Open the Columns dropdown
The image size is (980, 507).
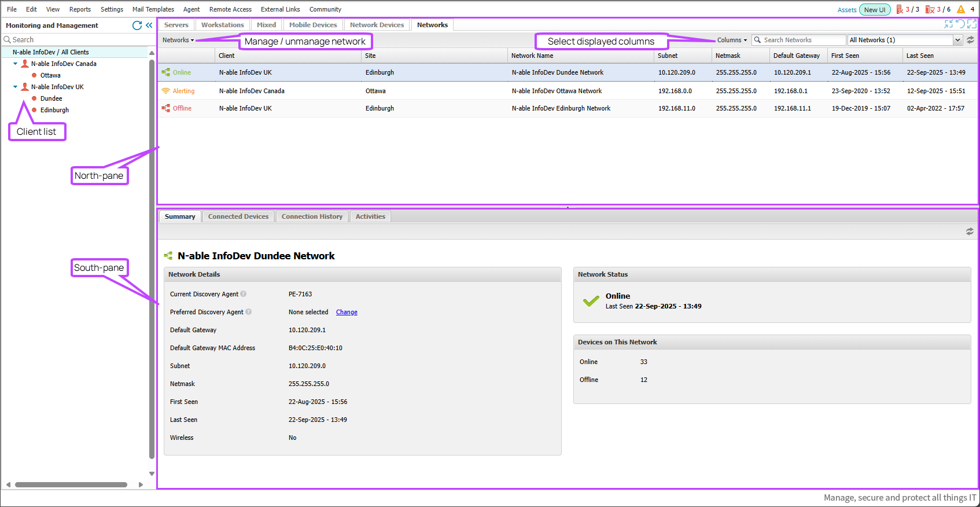(732, 40)
